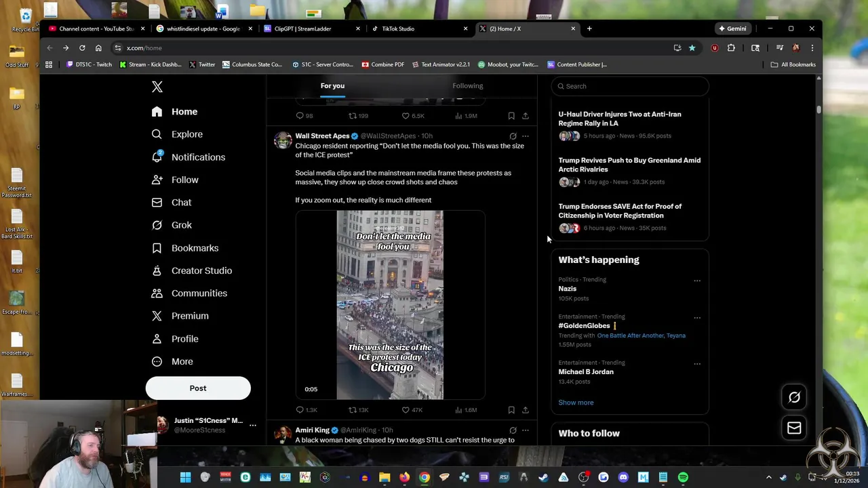Open more options on Wall Street Apes post
This screenshot has height=488, width=868.
(x=525, y=136)
